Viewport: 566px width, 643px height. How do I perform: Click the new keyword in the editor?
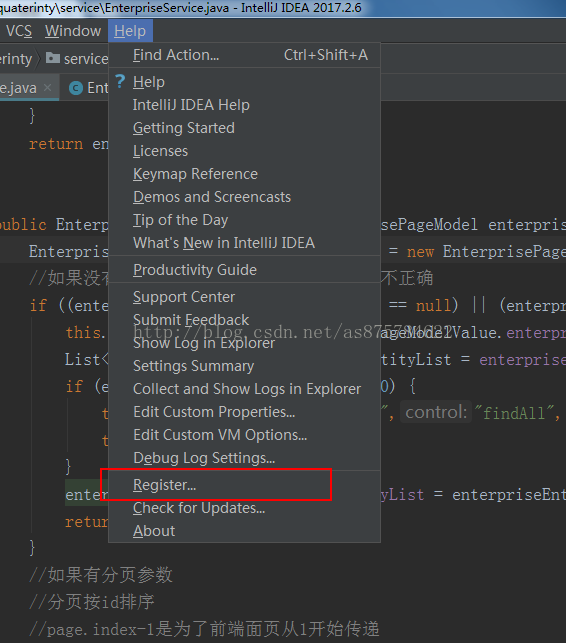click(420, 252)
